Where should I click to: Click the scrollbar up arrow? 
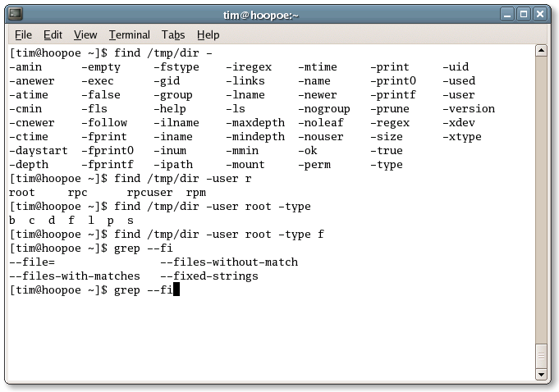pyautogui.click(x=541, y=51)
